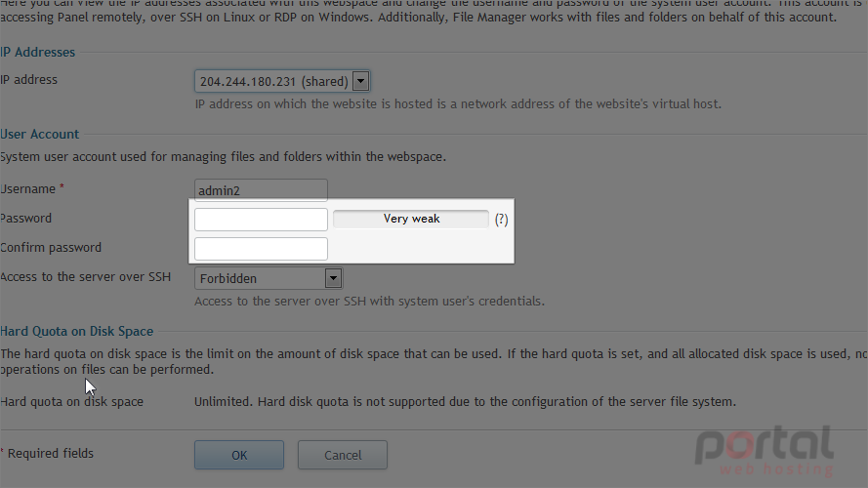Discard changes with the Cancel button
The image size is (868, 488).
[343, 455]
